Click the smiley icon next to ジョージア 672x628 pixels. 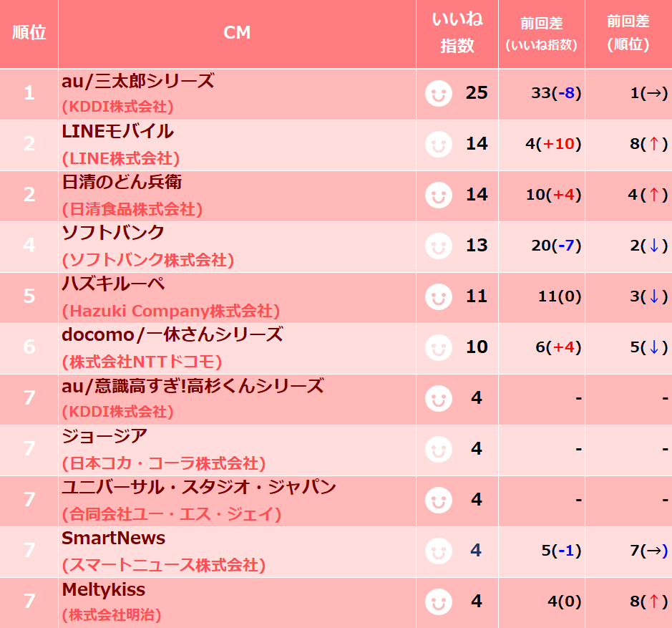point(439,449)
